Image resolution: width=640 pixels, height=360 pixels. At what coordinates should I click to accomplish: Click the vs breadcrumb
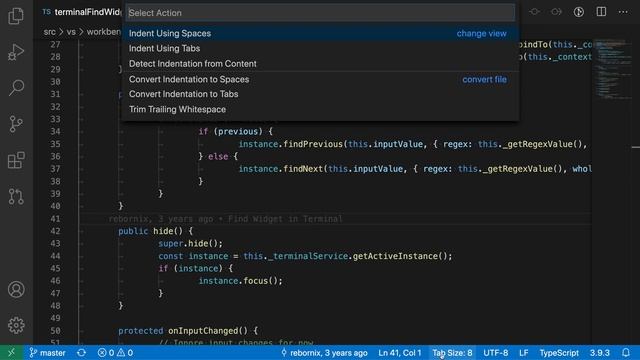(71, 32)
